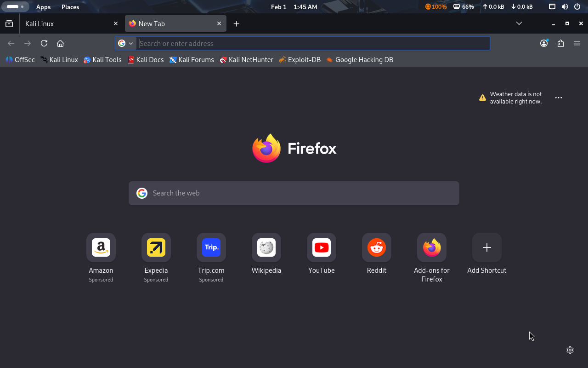
Task: Open the Extensions puzzle icon
Action: (x=560, y=43)
